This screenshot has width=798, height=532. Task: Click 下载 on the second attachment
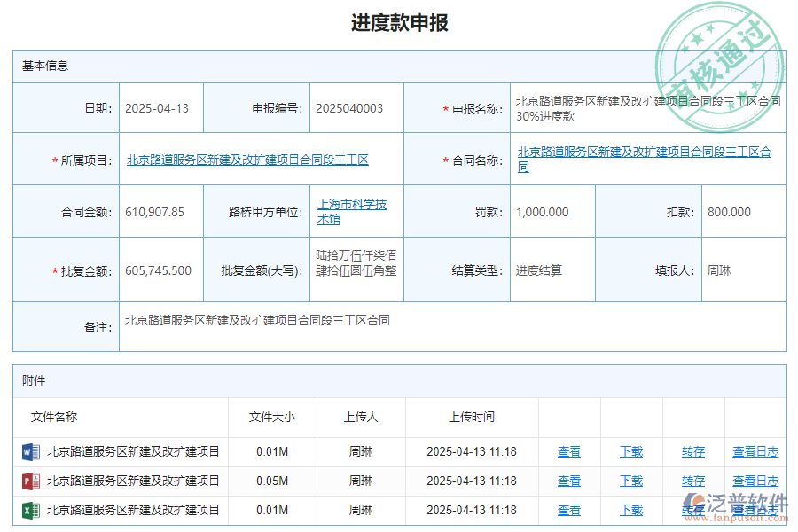(x=630, y=481)
